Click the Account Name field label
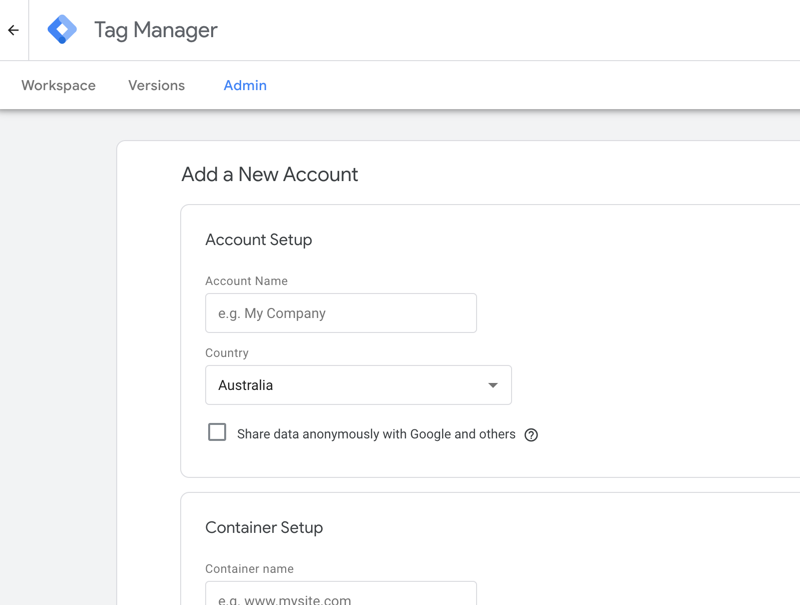800x605 pixels. coord(246,281)
